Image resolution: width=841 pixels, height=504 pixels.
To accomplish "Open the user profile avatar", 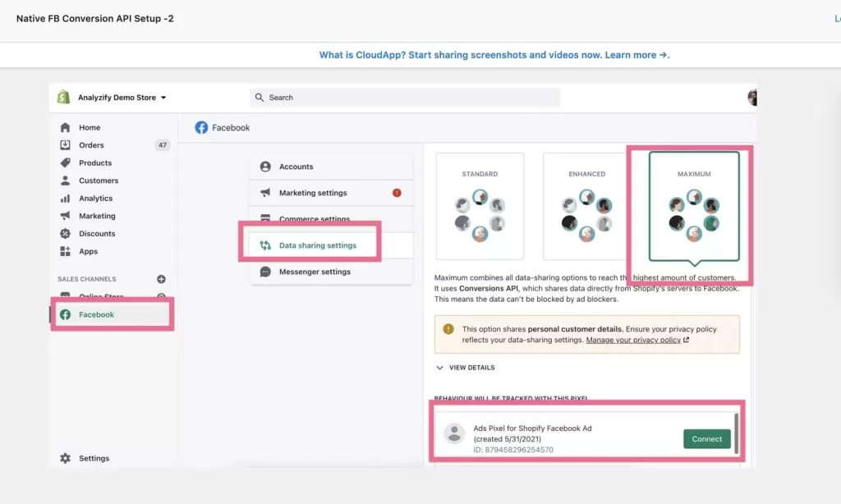I will click(752, 98).
